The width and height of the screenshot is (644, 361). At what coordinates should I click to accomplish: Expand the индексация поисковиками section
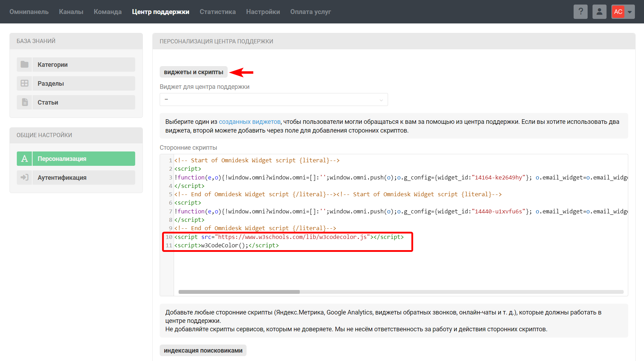click(x=203, y=351)
